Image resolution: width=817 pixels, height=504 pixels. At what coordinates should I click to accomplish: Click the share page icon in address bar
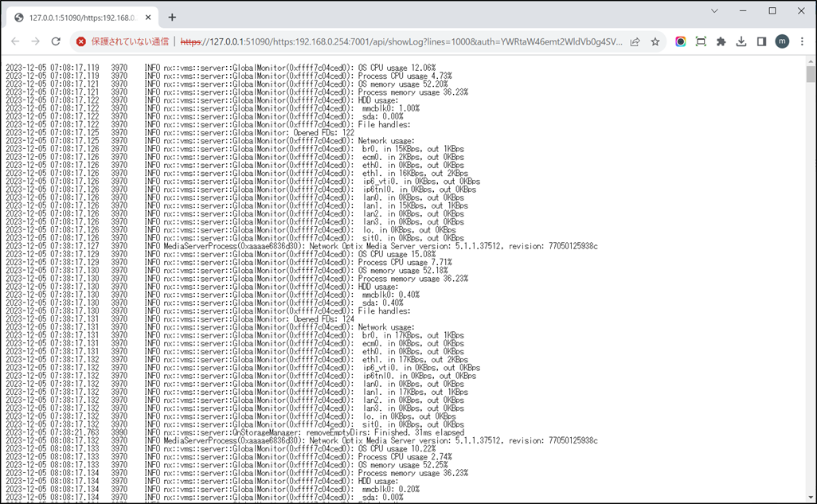[x=635, y=41]
